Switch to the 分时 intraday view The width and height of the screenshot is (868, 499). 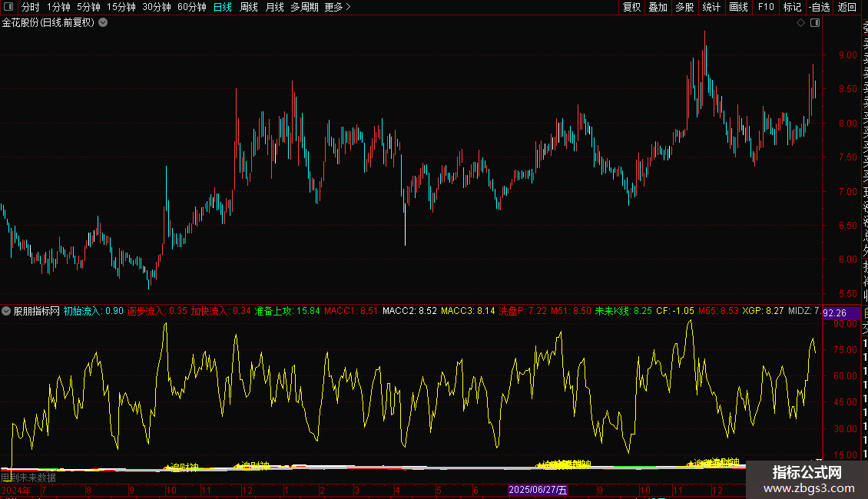pyautogui.click(x=31, y=7)
